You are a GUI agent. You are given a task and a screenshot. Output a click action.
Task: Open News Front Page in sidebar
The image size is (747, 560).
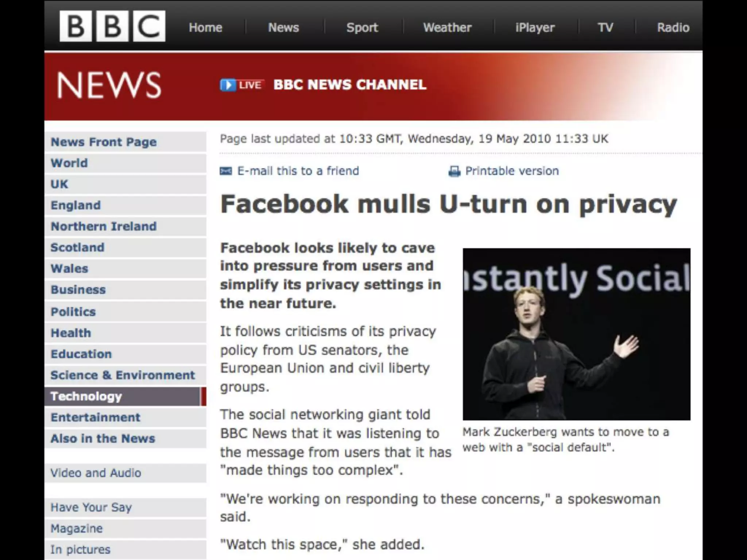(125, 142)
